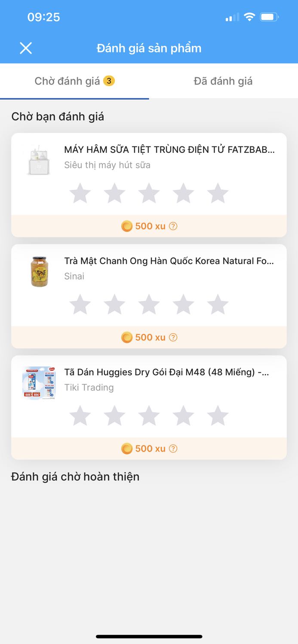
Task: Rate the FATZBABY milk warmer five stars
Action: pyautogui.click(x=218, y=193)
